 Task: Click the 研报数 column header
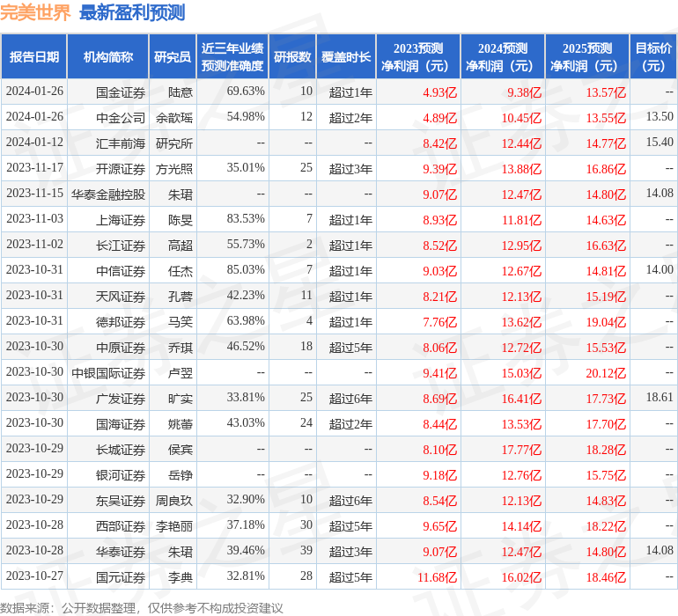(x=292, y=56)
